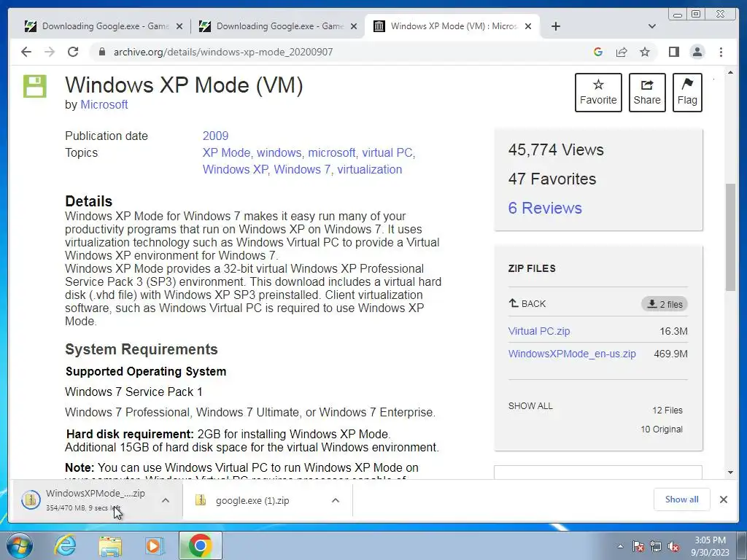Download WindowsXPMode_en-us.zip
747x560 pixels.
point(572,354)
